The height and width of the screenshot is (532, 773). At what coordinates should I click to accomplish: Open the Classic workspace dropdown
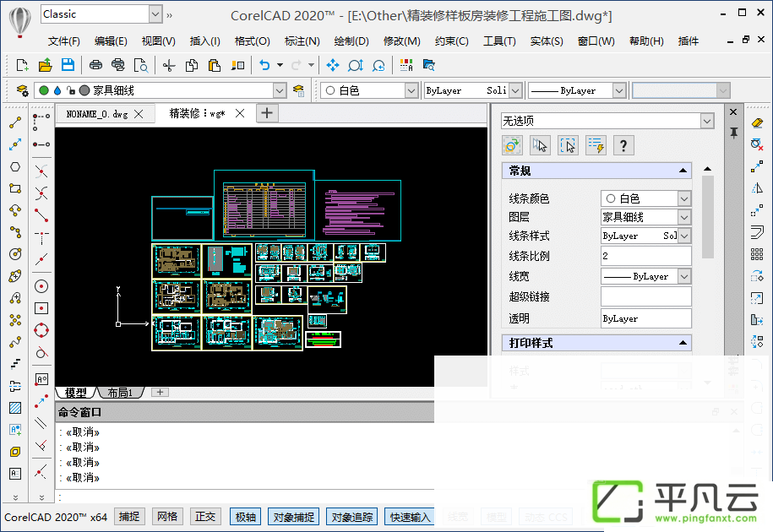[x=155, y=14]
